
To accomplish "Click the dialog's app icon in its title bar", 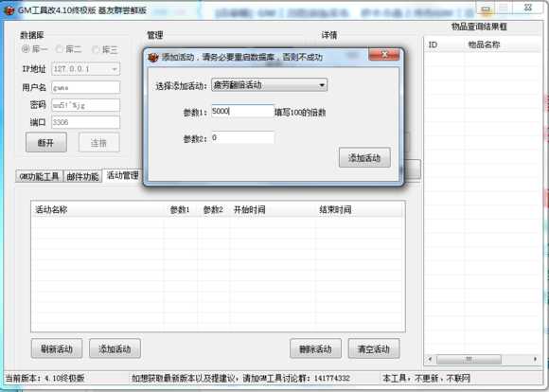I will (x=153, y=57).
